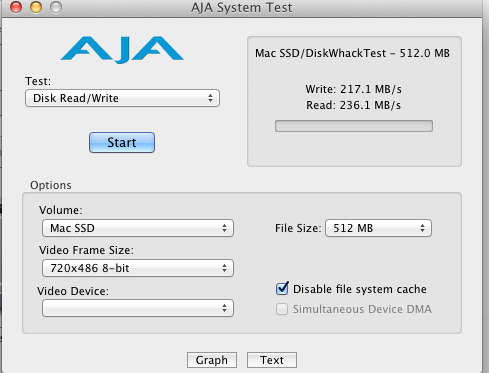Image resolution: width=489 pixels, height=373 pixels.
Task: Switch to the Text view
Action: 272,360
